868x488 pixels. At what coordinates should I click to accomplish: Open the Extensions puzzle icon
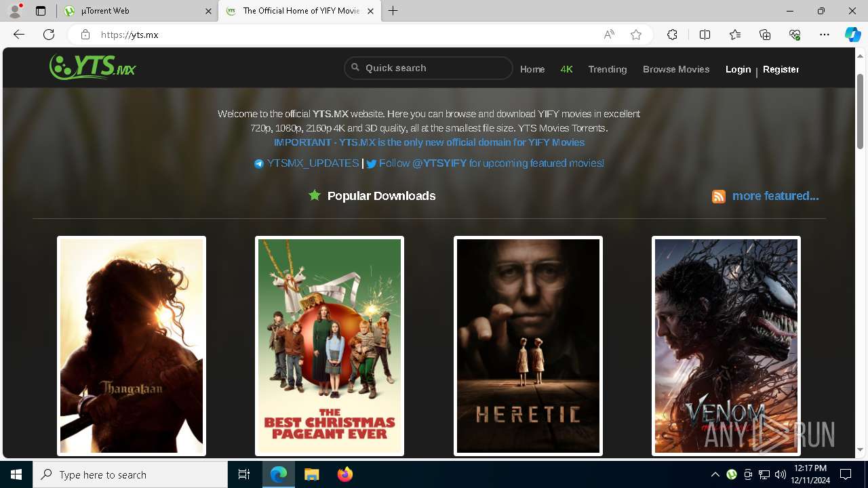pos(672,35)
